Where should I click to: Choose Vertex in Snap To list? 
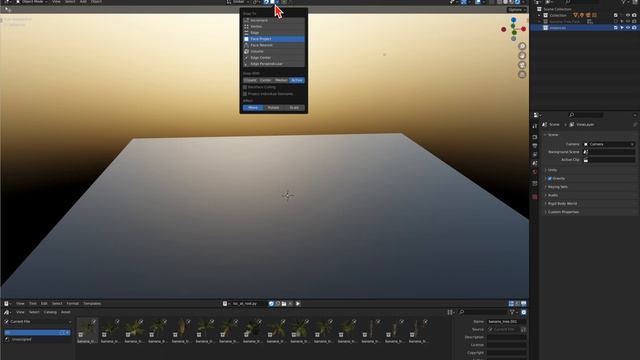click(x=273, y=27)
